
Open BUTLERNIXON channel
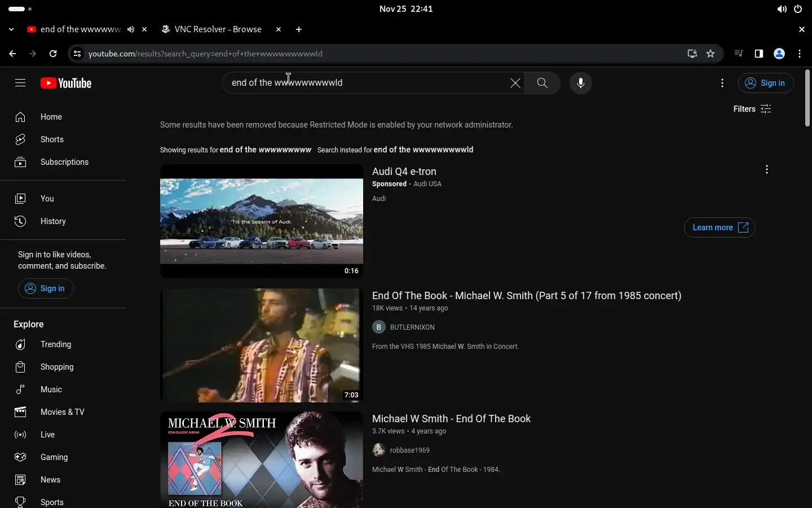412,327
